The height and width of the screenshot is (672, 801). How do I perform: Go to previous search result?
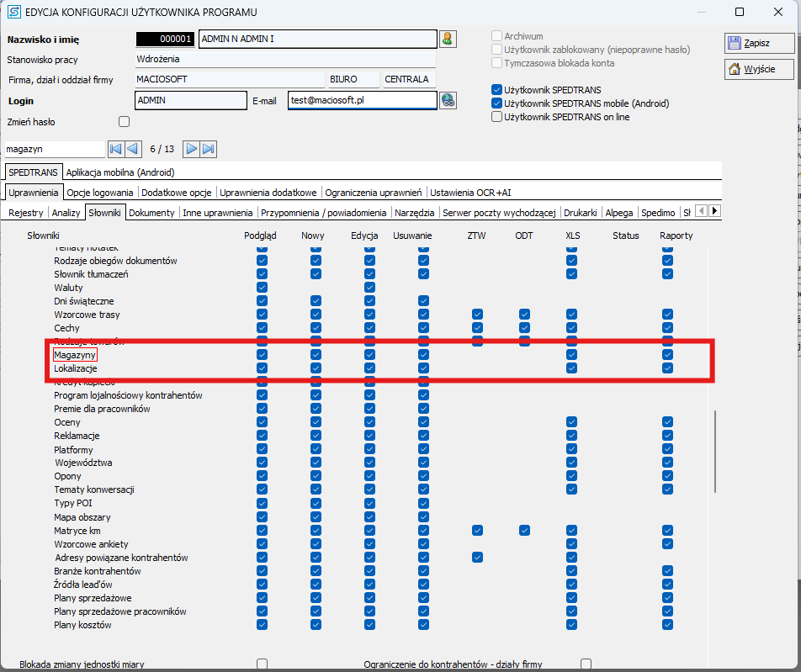click(133, 149)
